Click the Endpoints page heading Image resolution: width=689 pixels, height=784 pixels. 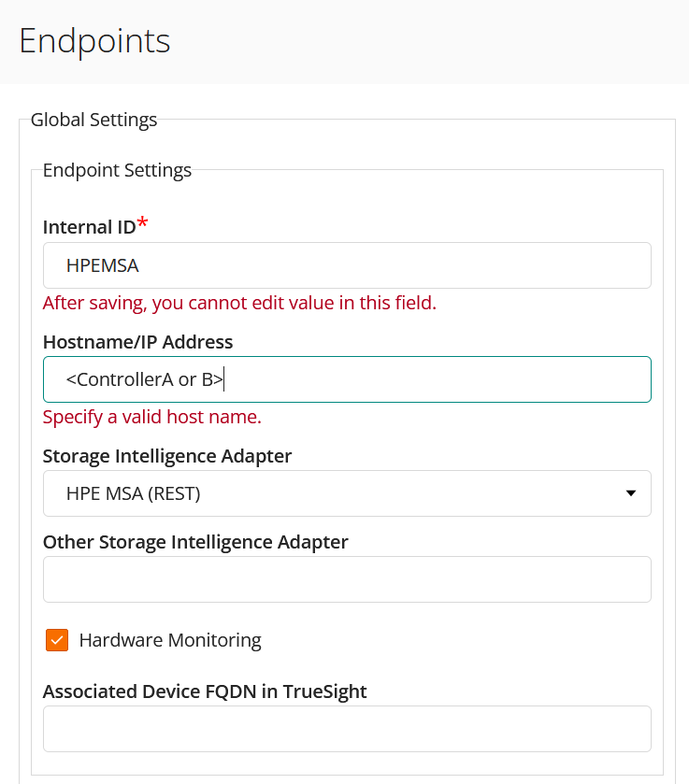point(93,41)
